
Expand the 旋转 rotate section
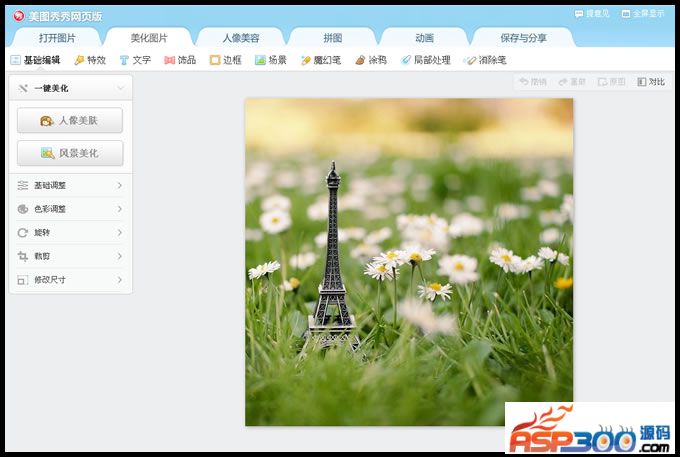(71, 233)
